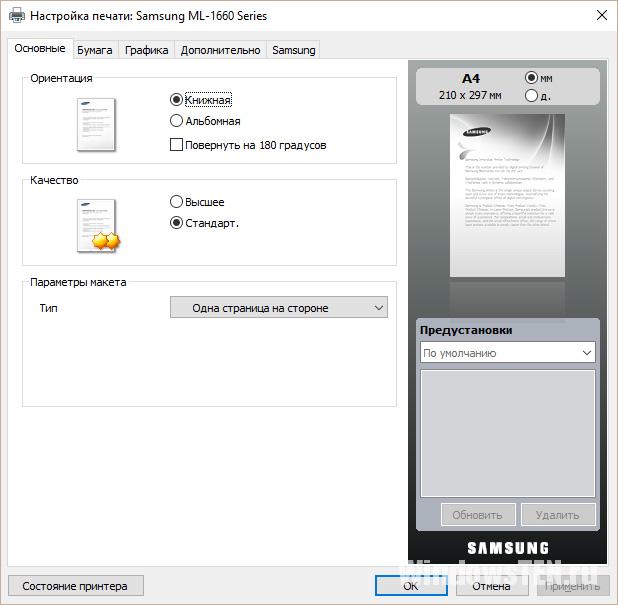The height and width of the screenshot is (605, 618).
Task: Choose Стандарт. print quality
Action: (177, 223)
